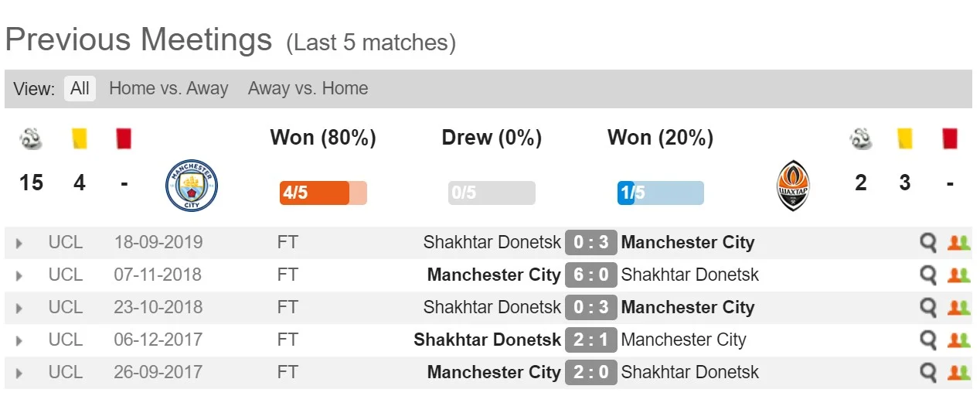Switch to Home vs. Away view
This screenshot has height=396, width=980.
click(x=168, y=88)
